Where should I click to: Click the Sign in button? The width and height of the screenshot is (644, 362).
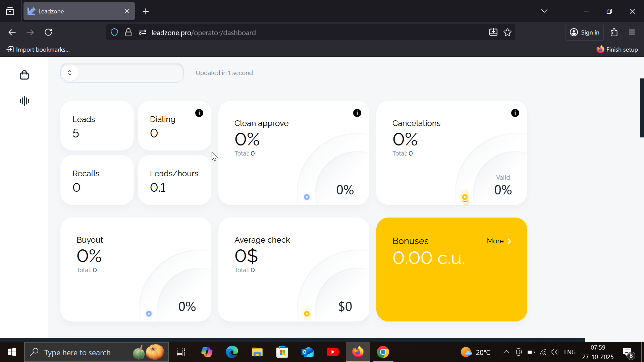click(x=585, y=33)
